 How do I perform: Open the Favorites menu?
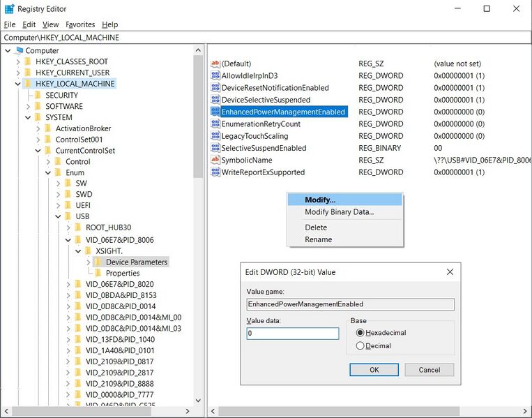tap(80, 24)
